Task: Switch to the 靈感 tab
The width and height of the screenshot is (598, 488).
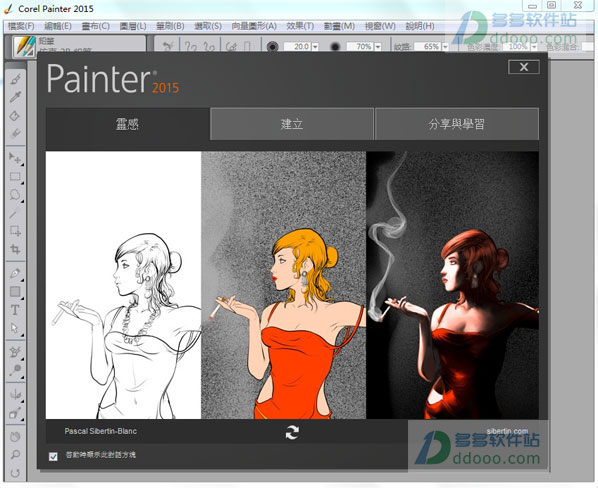Action: [x=127, y=124]
